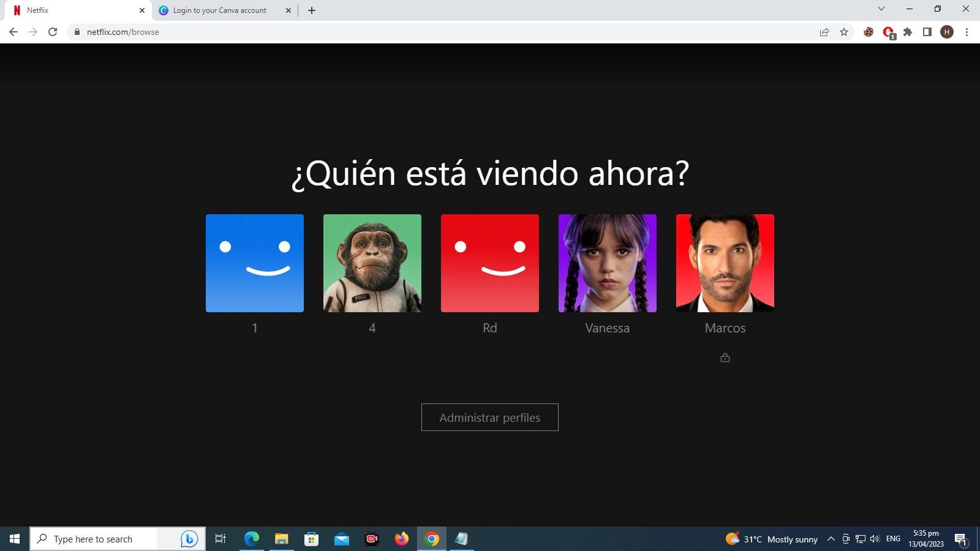The width and height of the screenshot is (980, 551).
Task: Click the Administrar perfiles button
Action: [490, 417]
